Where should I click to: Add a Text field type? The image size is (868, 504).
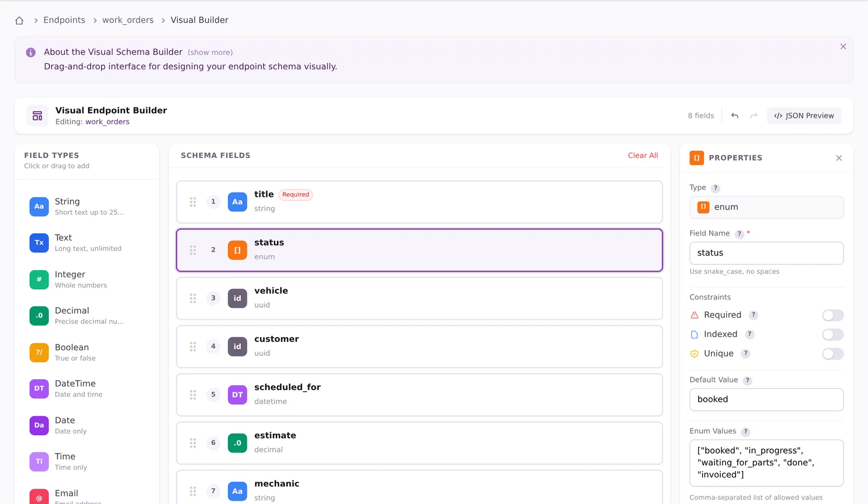[87, 243]
